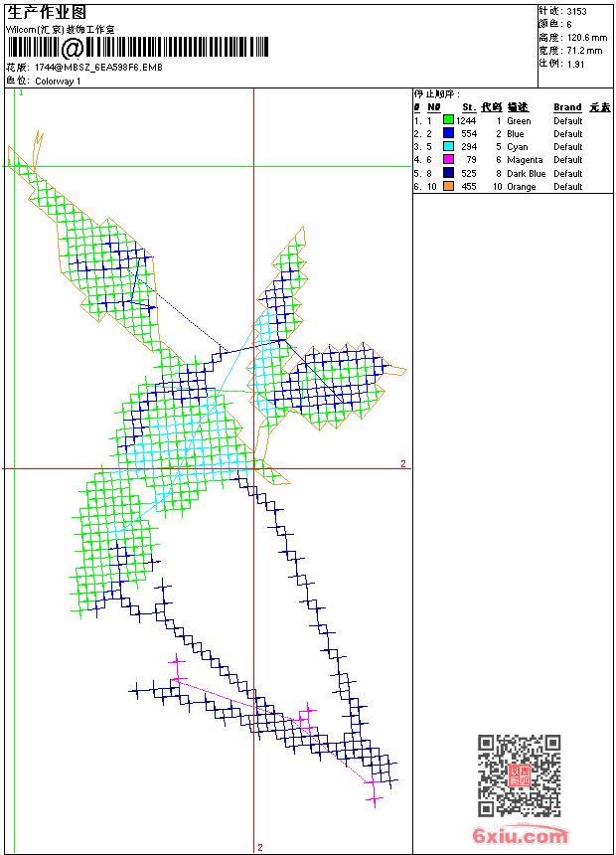Select the Dark Blue row description
Screen dimensions: 616x855
[525, 174]
